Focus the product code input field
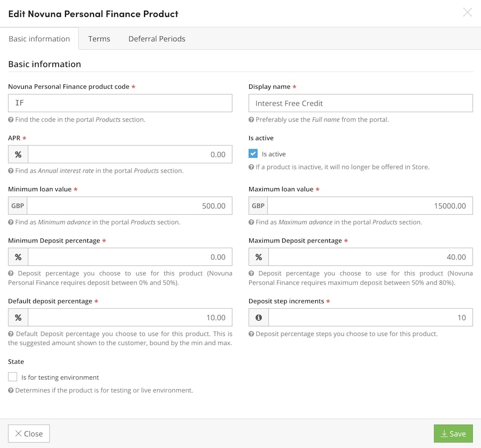 (x=120, y=103)
